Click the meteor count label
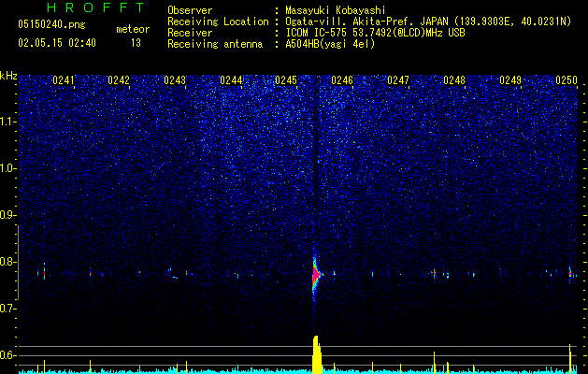The height and width of the screenshot is (374, 588). click(x=133, y=29)
